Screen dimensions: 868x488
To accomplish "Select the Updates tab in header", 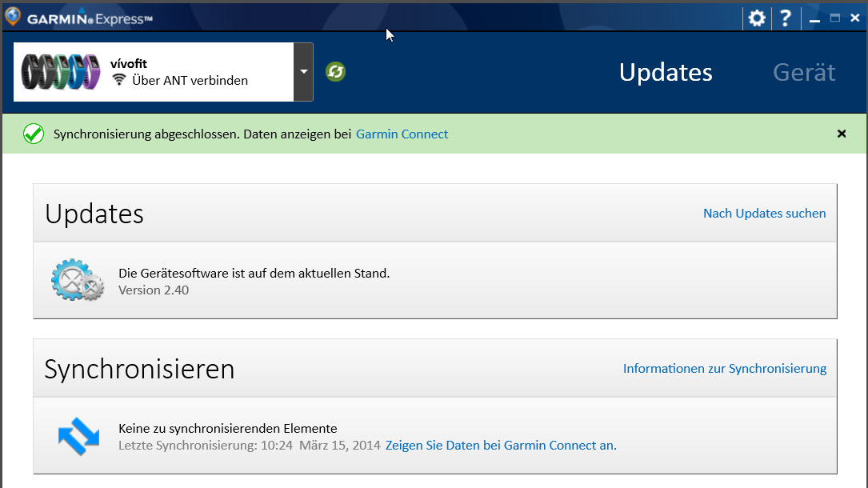I will coord(666,72).
